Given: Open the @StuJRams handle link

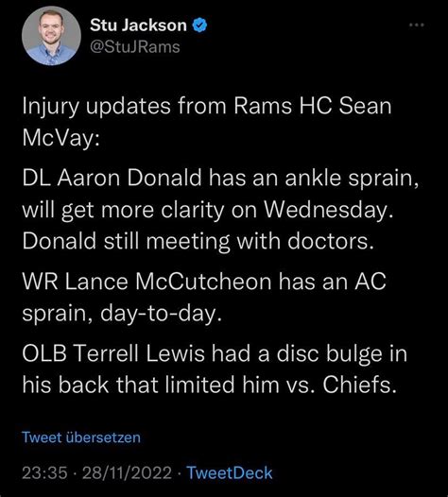Looking at the screenshot, I should [x=135, y=47].
